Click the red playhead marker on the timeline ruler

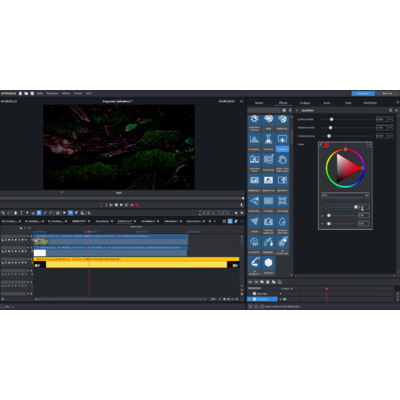pos(89,232)
